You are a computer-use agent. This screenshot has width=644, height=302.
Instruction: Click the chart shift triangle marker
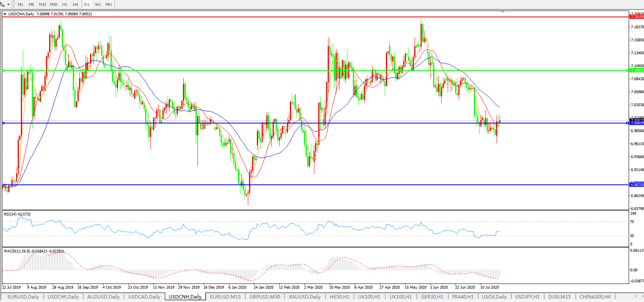503,12
